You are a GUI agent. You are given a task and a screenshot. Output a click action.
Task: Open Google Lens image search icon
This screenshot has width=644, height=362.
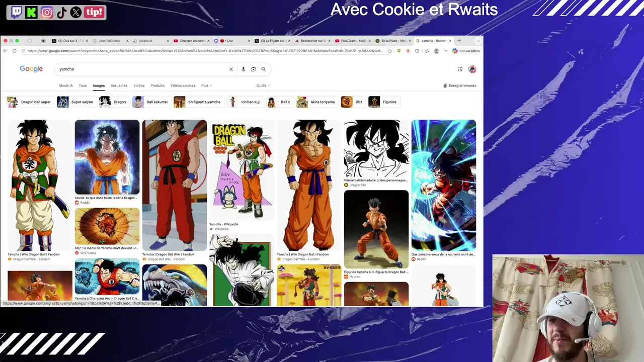(x=253, y=69)
